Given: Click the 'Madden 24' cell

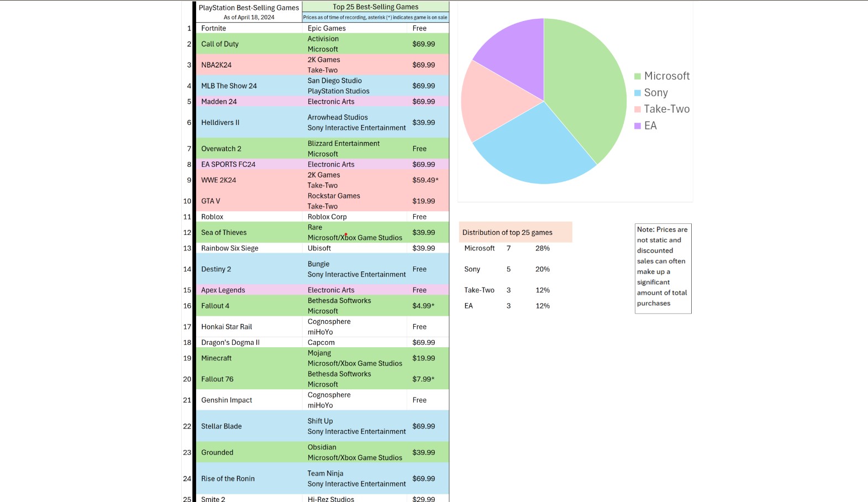Looking at the screenshot, I should (249, 102).
